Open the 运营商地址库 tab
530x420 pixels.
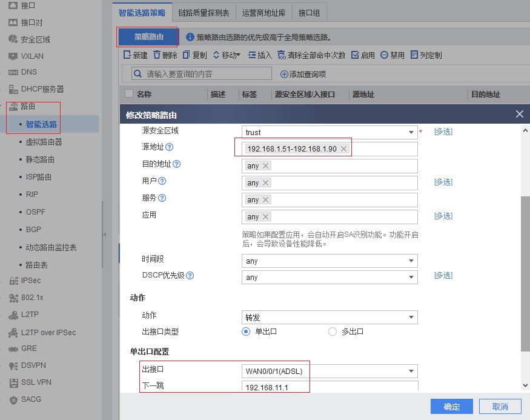(x=263, y=12)
